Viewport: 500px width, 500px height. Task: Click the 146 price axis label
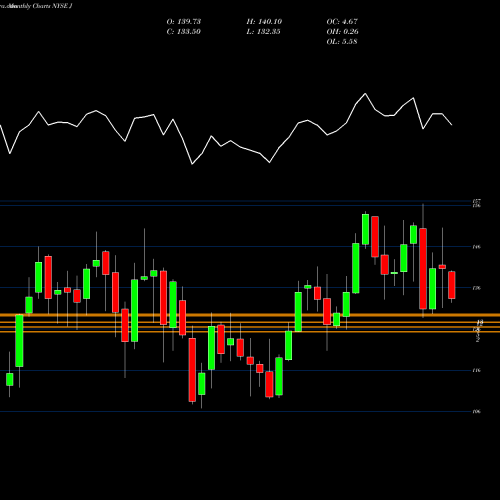(477, 247)
